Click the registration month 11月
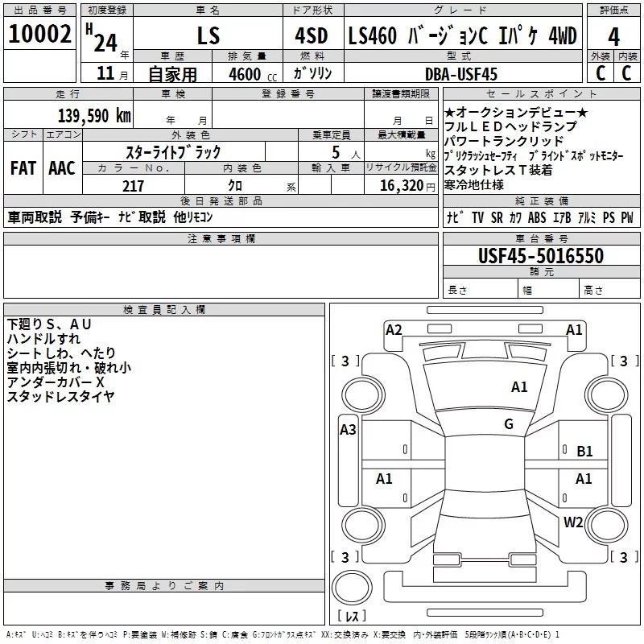 [x=112, y=73]
